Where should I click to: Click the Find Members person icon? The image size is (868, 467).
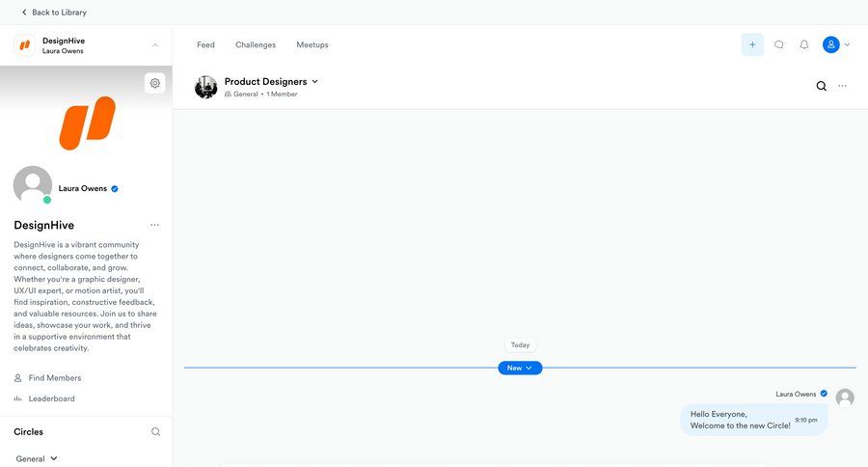click(x=17, y=378)
